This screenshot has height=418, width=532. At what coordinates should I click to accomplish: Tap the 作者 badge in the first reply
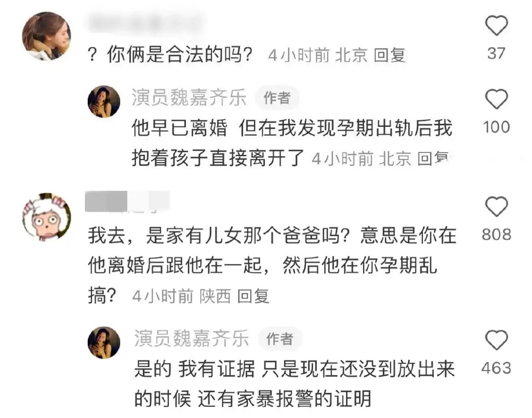tap(277, 98)
